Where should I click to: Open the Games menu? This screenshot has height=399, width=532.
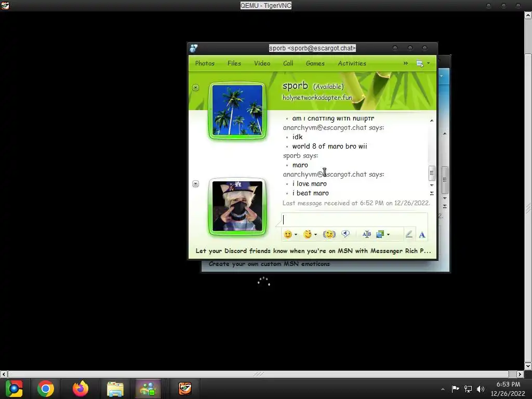pyautogui.click(x=315, y=63)
